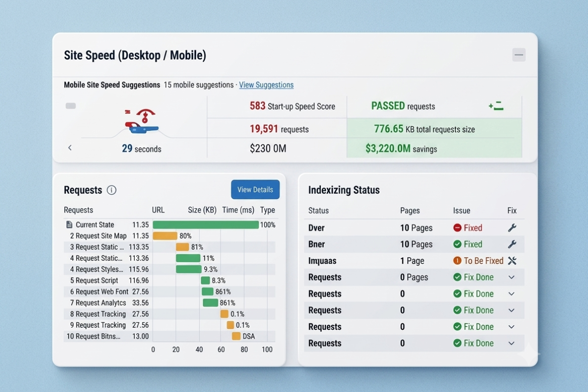Click the green Current State 100% bar
588x392 pixels.
click(206, 225)
